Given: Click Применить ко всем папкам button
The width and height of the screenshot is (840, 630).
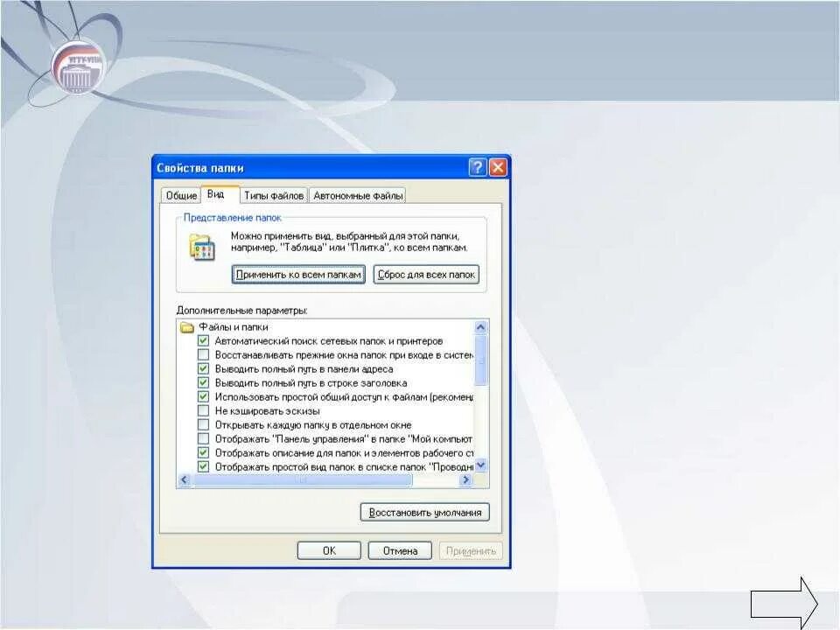Looking at the screenshot, I should (298, 274).
